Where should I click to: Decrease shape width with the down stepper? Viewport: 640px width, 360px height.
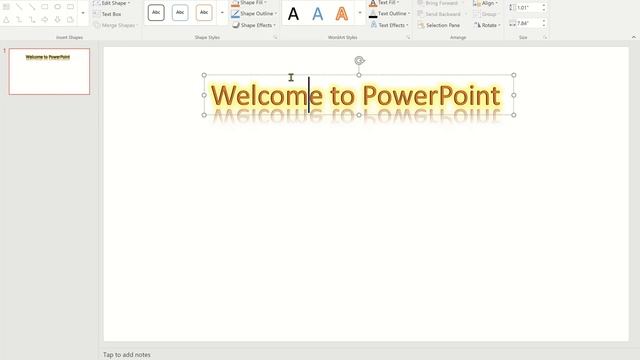point(544,26)
